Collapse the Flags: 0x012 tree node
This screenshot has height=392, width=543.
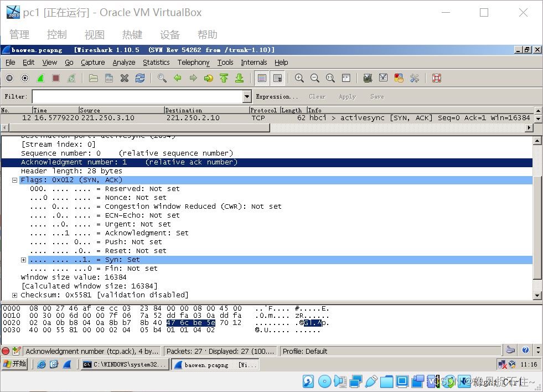pyautogui.click(x=14, y=180)
